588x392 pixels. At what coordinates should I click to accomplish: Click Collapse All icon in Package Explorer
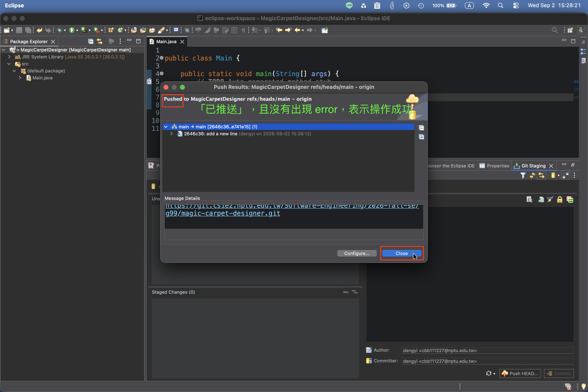coord(91,41)
